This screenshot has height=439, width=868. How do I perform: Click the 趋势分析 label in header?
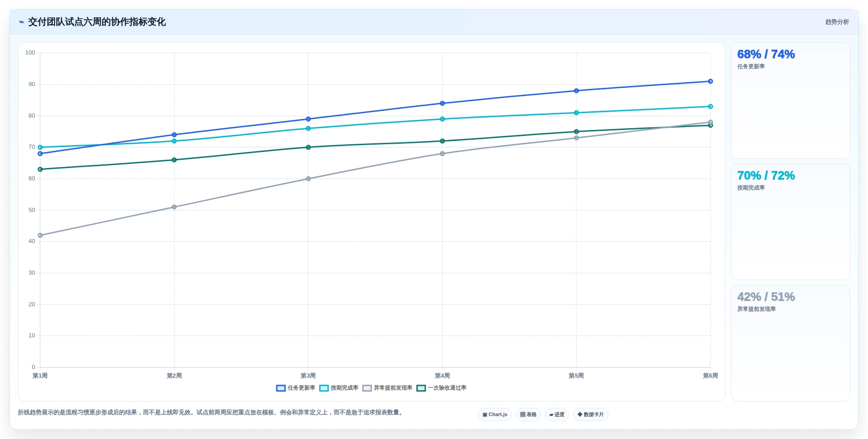(837, 22)
